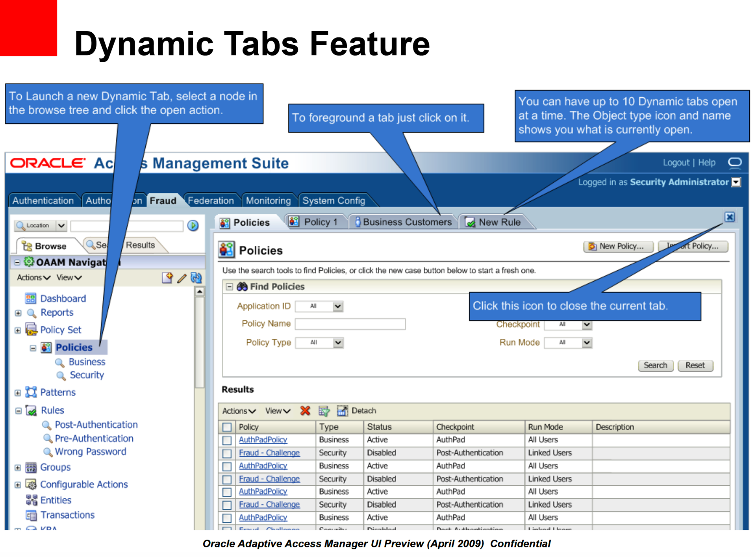Open the Location dropdown arrow
Viewport: 756px width, 557px height.
click(x=61, y=226)
